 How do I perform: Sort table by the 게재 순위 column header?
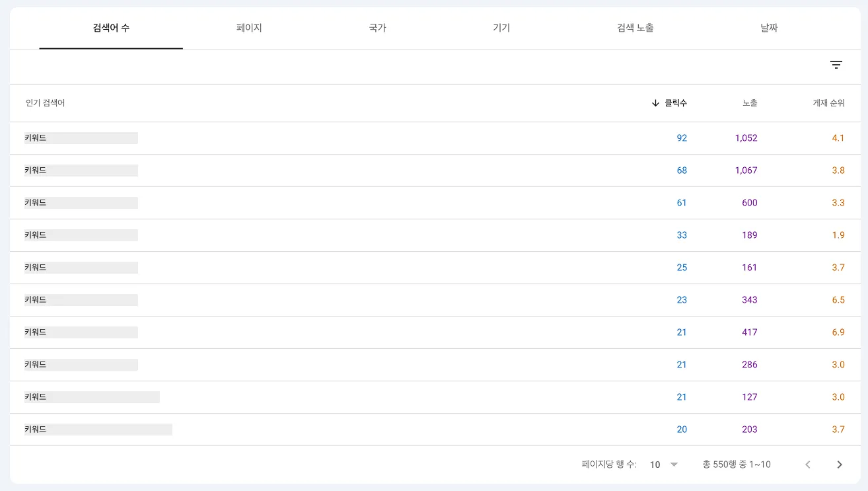827,103
